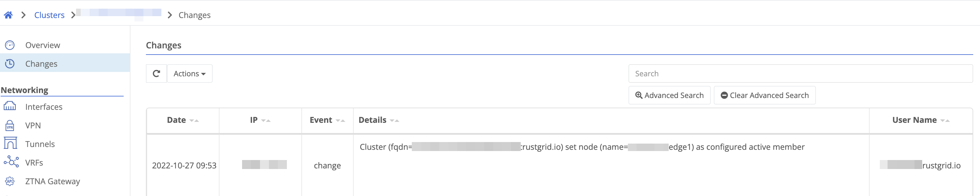The image size is (980, 196).
Task: Sort table by User Name column
Action: click(x=921, y=120)
